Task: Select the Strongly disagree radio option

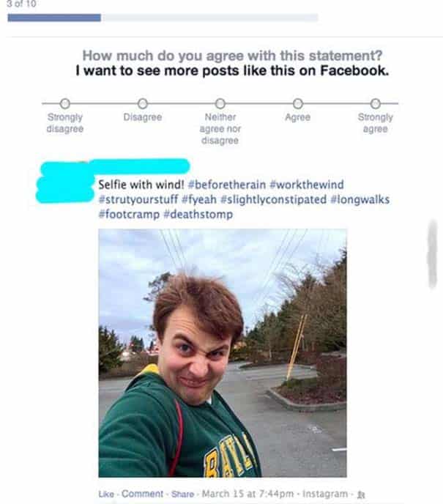Action: pyautogui.click(x=65, y=104)
